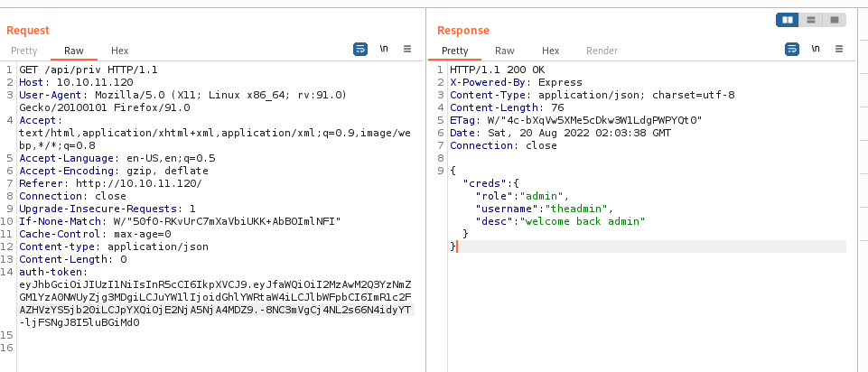Toggle the Request pane's blue message formatting icon

point(361,49)
